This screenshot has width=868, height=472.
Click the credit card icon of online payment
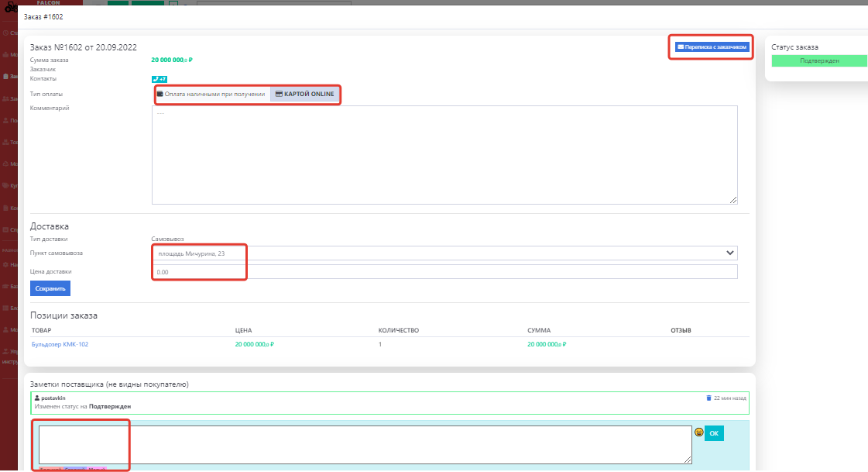(x=280, y=94)
